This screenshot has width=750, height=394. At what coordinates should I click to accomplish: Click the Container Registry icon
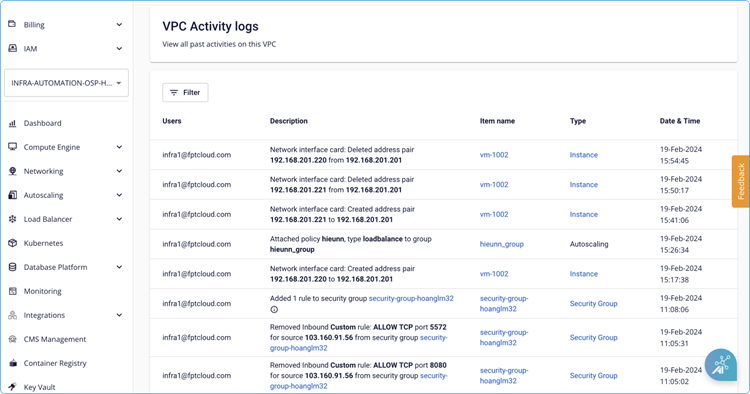[x=12, y=363]
